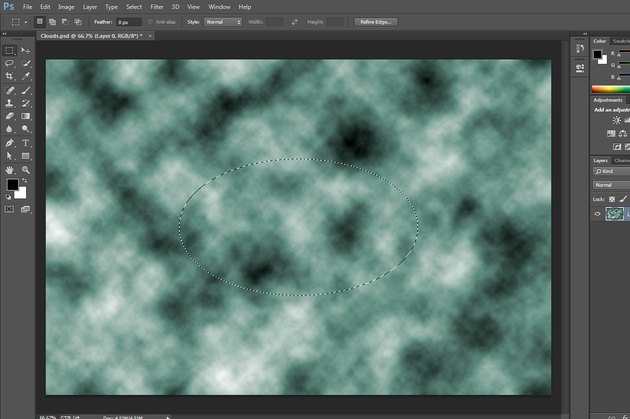Viewport: 630px width, 419px height.
Task: Open the Select menu
Action: click(134, 7)
